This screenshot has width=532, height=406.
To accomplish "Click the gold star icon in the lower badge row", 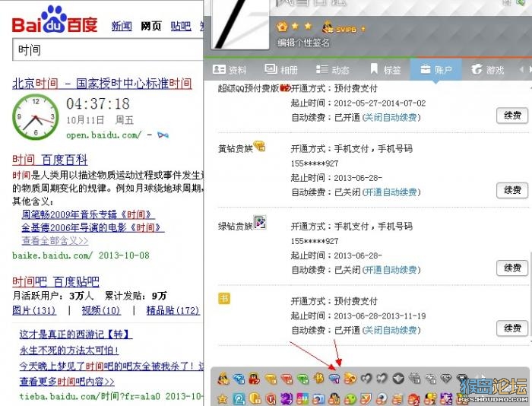I will coord(222,399).
